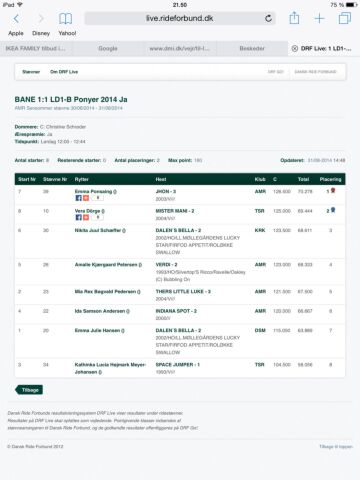The image size is (360, 480).
Task: Click KRK club in Nikita Juul Schaffer row
Action: click(x=260, y=230)
